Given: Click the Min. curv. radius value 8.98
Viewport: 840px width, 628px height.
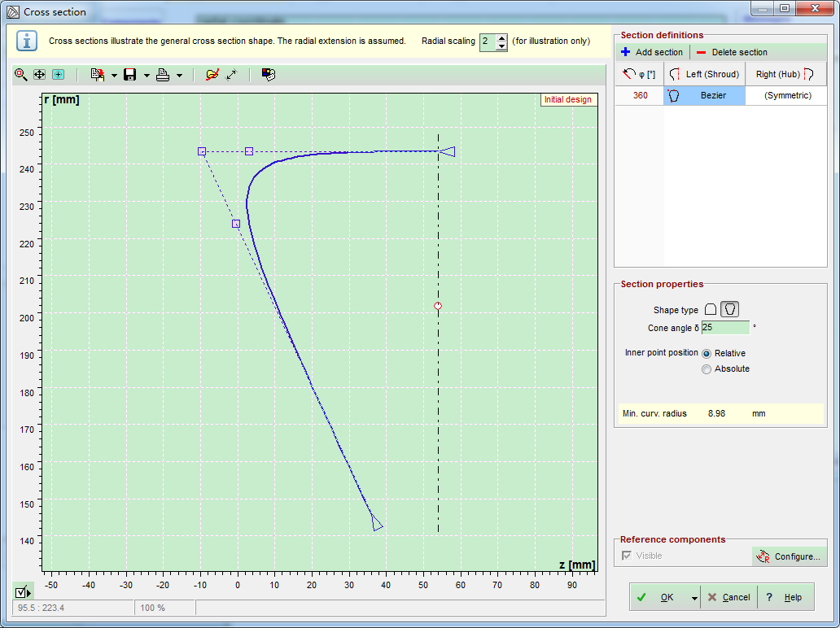Looking at the screenshot, I should [x=716, y=413].
